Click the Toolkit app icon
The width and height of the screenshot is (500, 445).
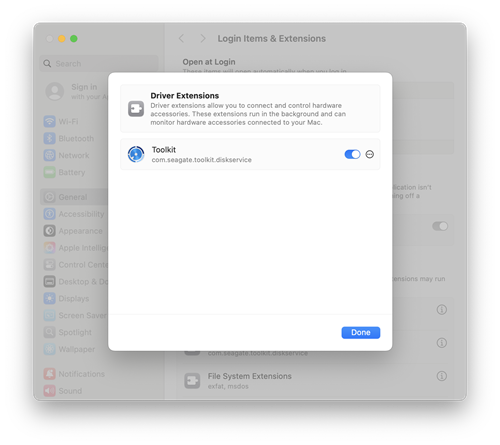136,154
